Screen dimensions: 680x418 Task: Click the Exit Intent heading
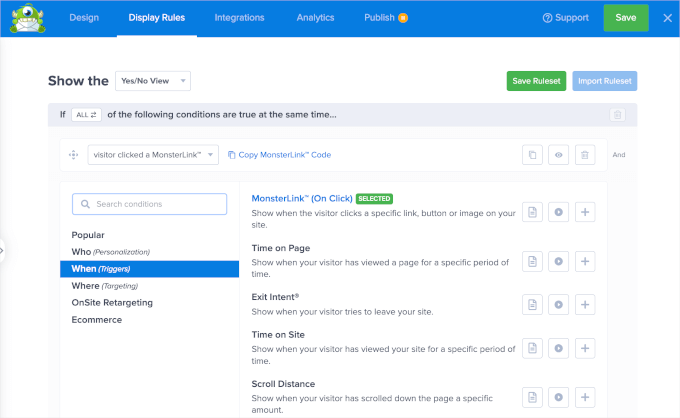coord(275,297)
